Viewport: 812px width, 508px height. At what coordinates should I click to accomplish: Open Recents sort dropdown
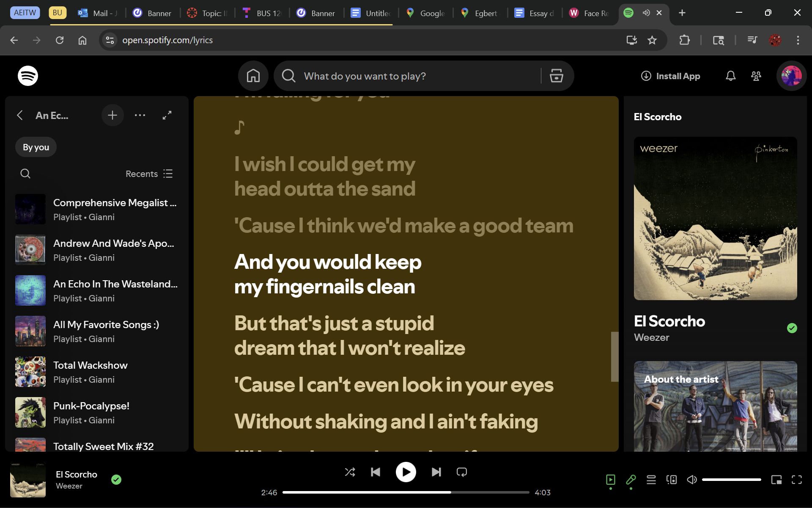(x=149, y=174)
